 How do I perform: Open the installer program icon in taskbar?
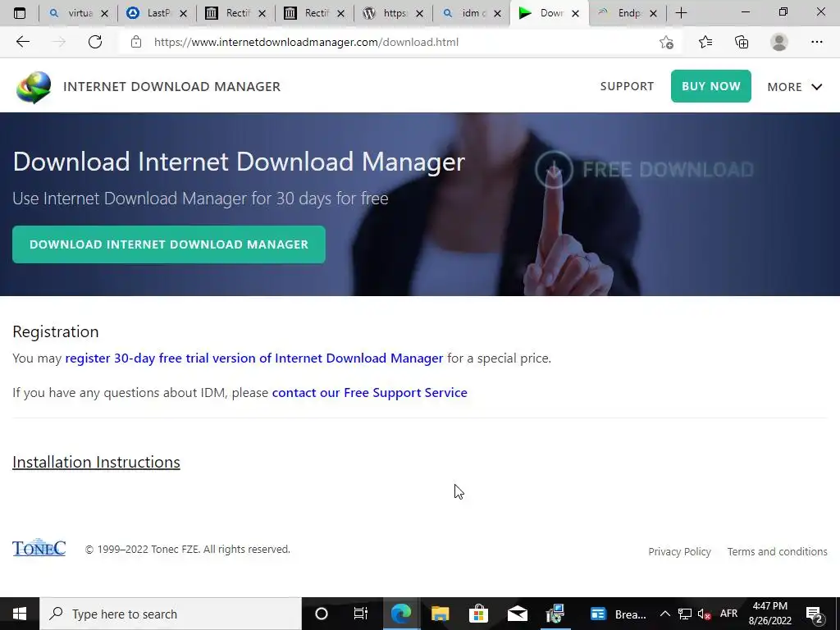(x=555, y=614)
